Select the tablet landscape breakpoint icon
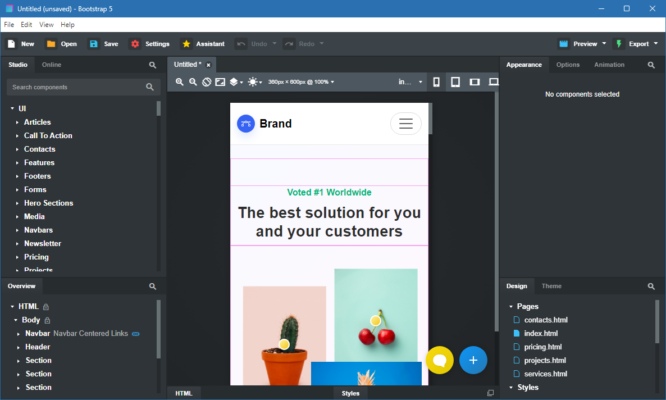 [474, 82]
